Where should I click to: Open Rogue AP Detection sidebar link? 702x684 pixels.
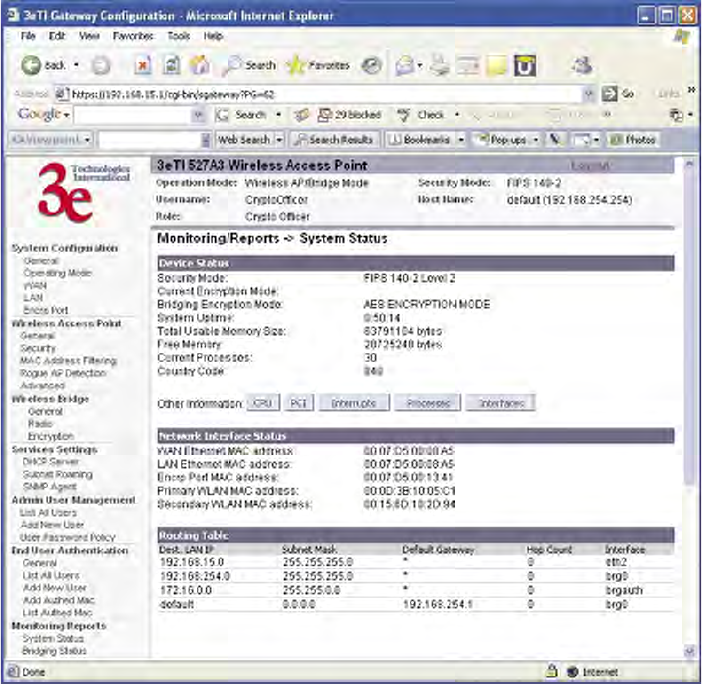62,373
